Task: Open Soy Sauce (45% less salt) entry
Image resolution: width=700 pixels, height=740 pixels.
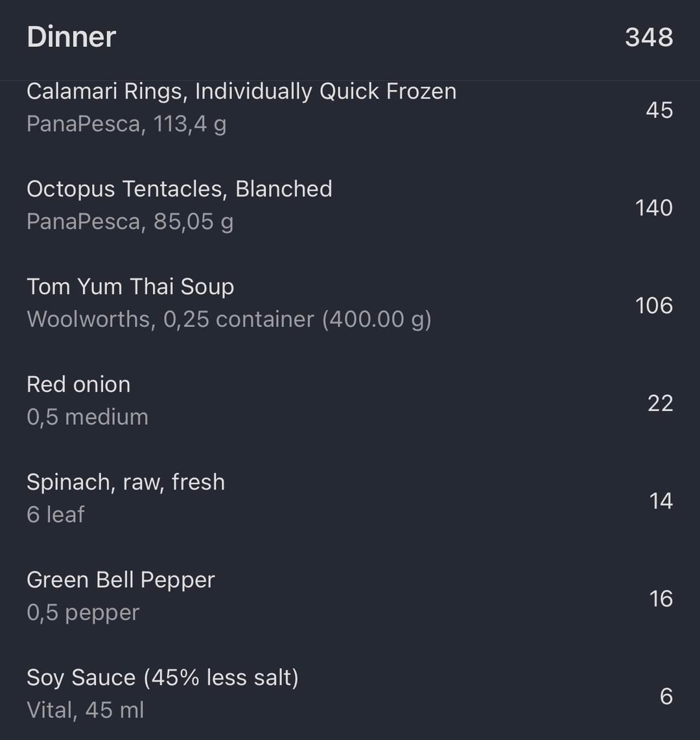Action: [163, 678]
